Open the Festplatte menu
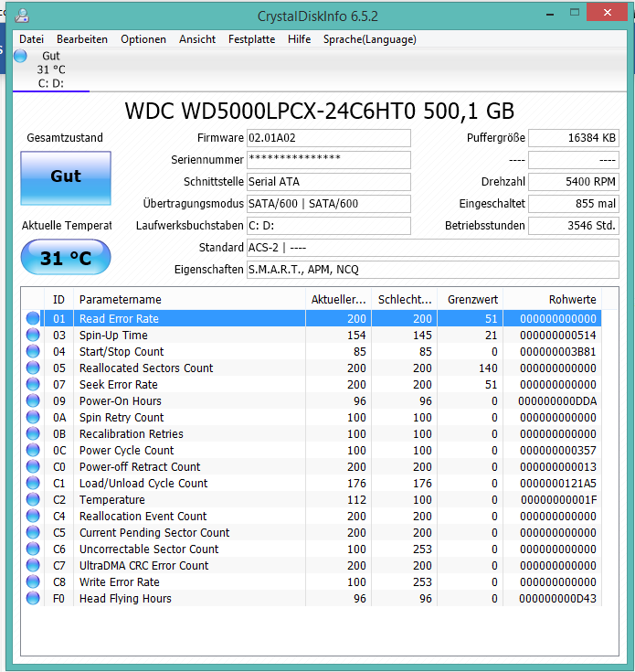This screenshot has height=672, width=635. tap(251, 39)
